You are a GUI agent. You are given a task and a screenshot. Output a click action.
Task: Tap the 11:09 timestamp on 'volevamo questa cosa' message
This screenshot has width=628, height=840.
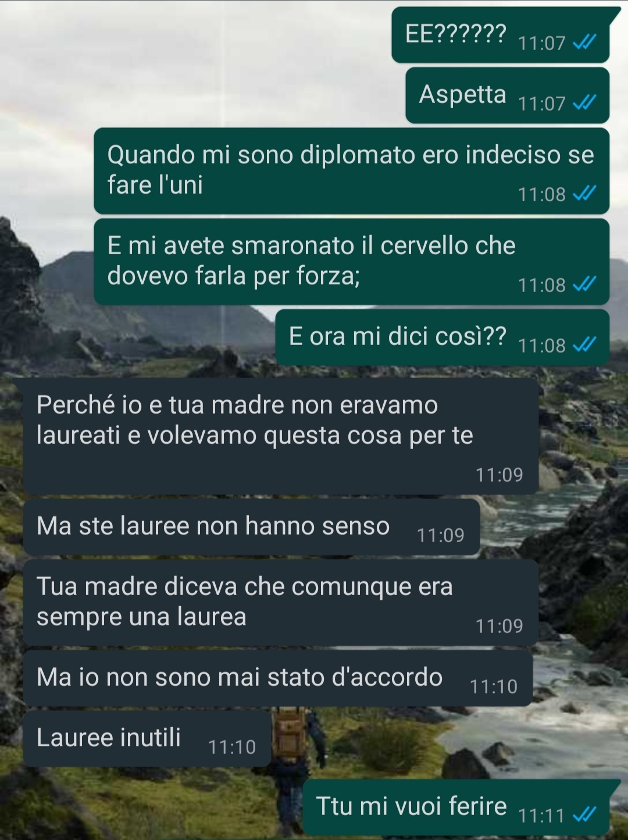(x=499, y=475)
